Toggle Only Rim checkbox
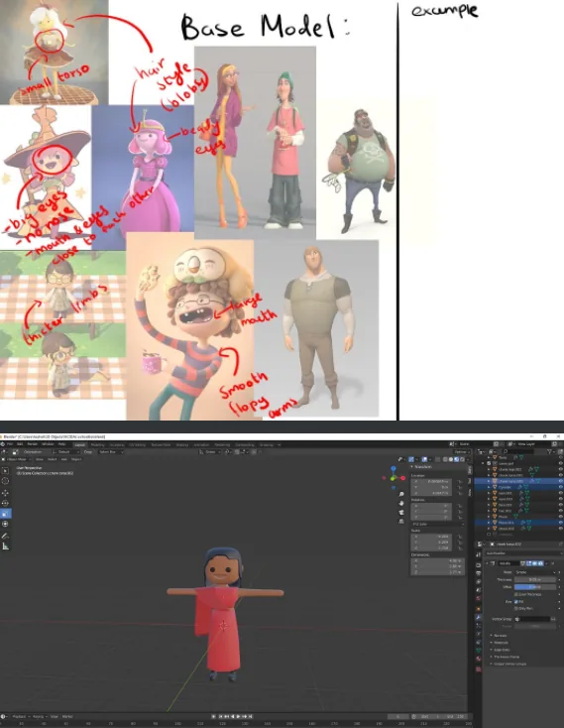564x728 pixels. pos(516,609)
